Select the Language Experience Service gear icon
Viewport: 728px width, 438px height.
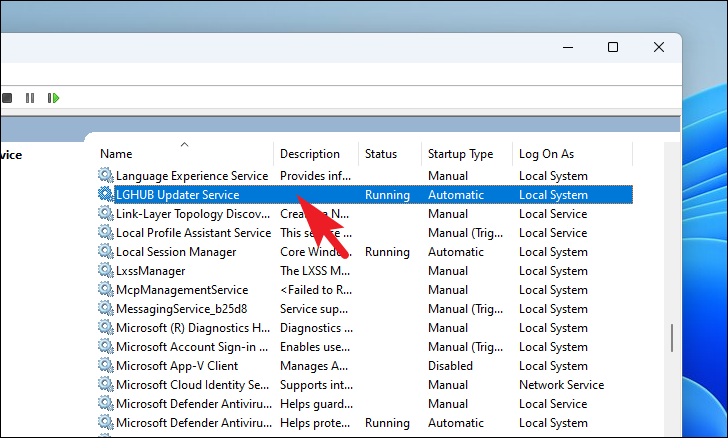106,176
